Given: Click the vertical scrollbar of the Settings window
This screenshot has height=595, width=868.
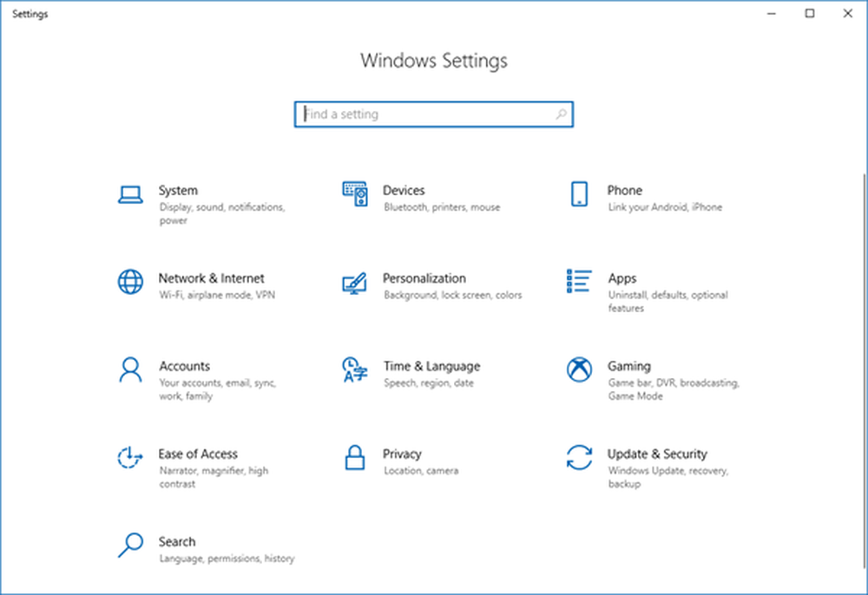Looking at the screenshot, I should [x=865, y=371].
